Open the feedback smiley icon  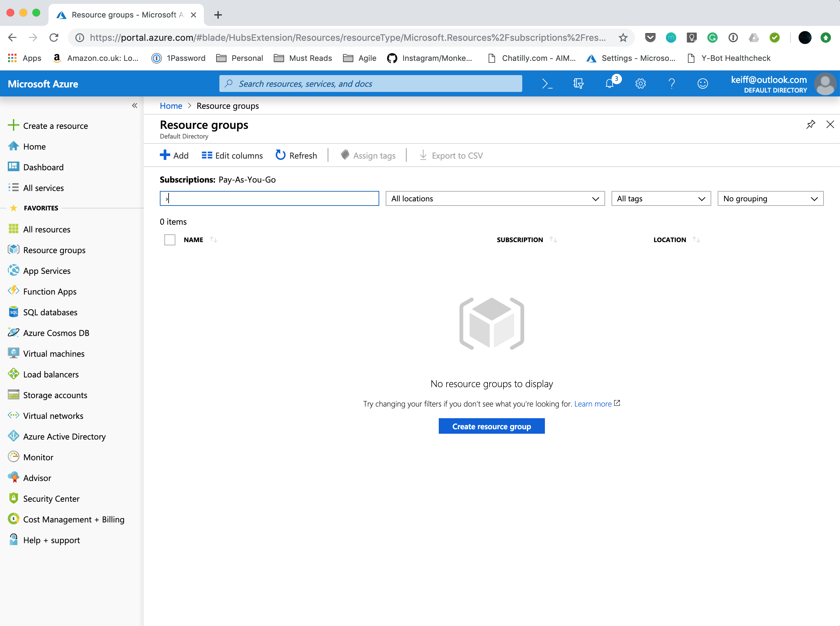click(702, 84)
